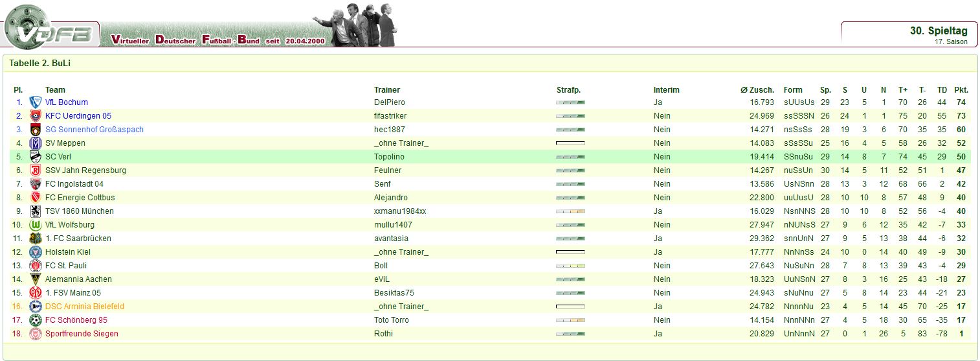Image resolution: width=980 pixels, height=361 pixels.
Task: Click the Team column header
Action: point(55,90)
